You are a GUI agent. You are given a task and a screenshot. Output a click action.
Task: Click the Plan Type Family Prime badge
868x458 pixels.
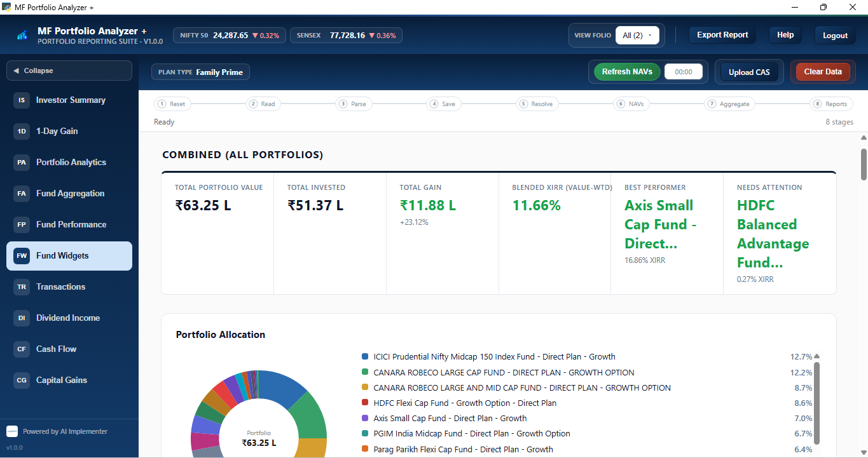[200, 72]
